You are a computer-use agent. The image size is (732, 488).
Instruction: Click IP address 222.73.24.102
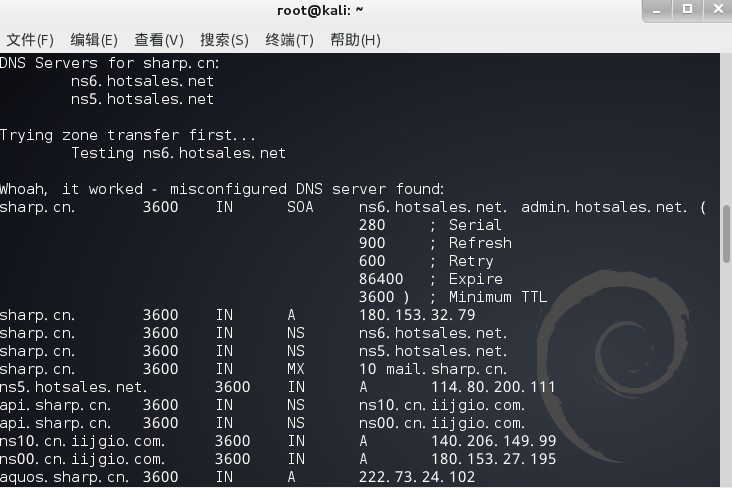click(x=417, y=477)
